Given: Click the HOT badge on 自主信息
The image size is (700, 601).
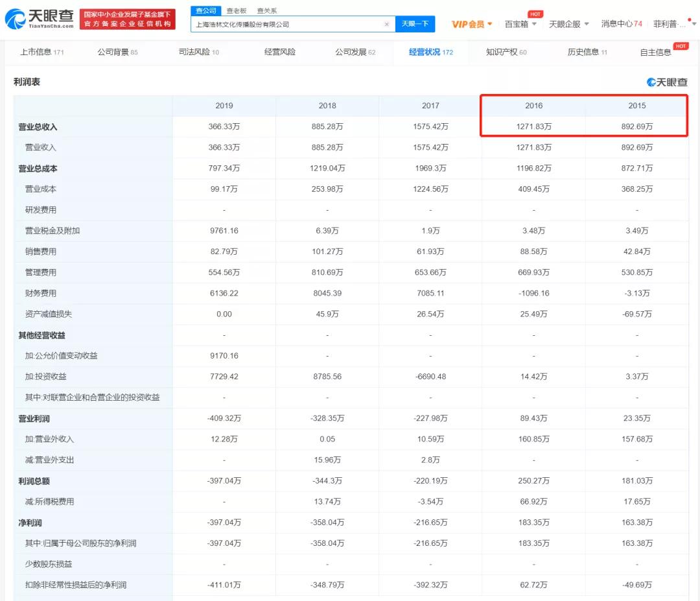Looking at the screenshot, I should click(681, 46).
